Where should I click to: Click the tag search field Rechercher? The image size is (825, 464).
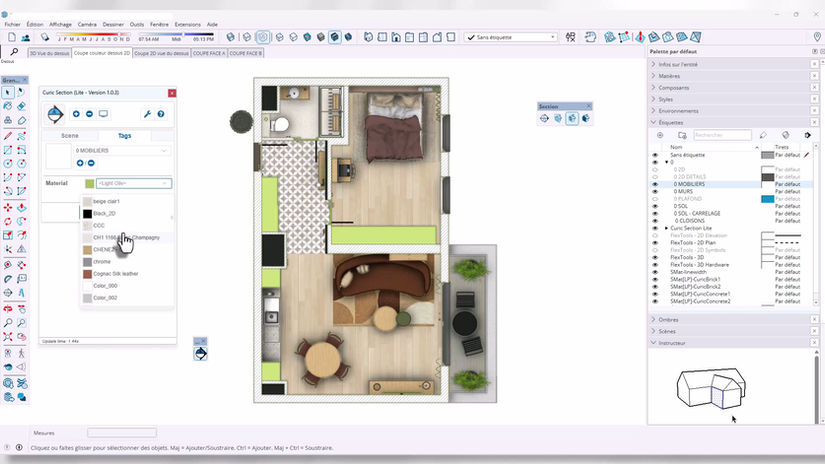click(722, 135)
